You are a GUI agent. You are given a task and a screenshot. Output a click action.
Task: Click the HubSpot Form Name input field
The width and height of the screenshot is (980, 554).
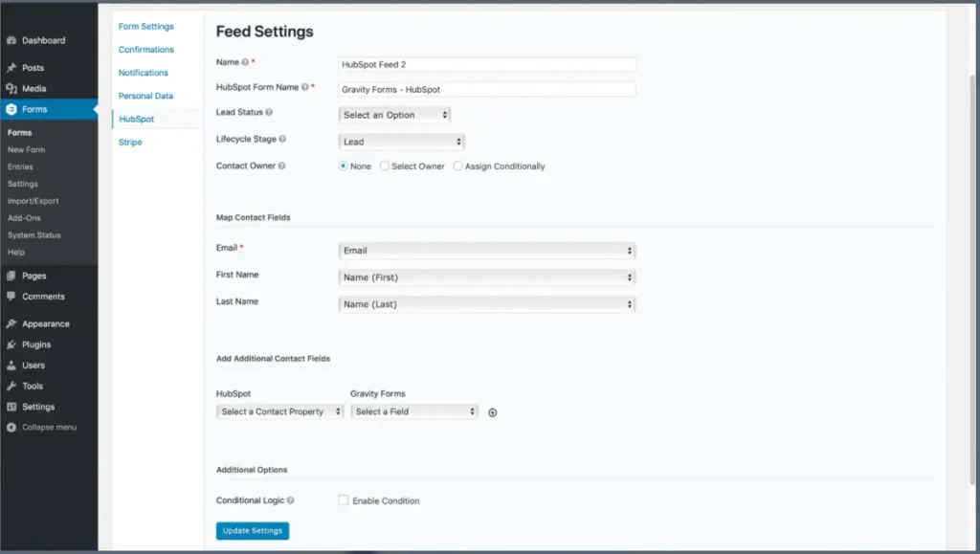[x=487, y=89]
